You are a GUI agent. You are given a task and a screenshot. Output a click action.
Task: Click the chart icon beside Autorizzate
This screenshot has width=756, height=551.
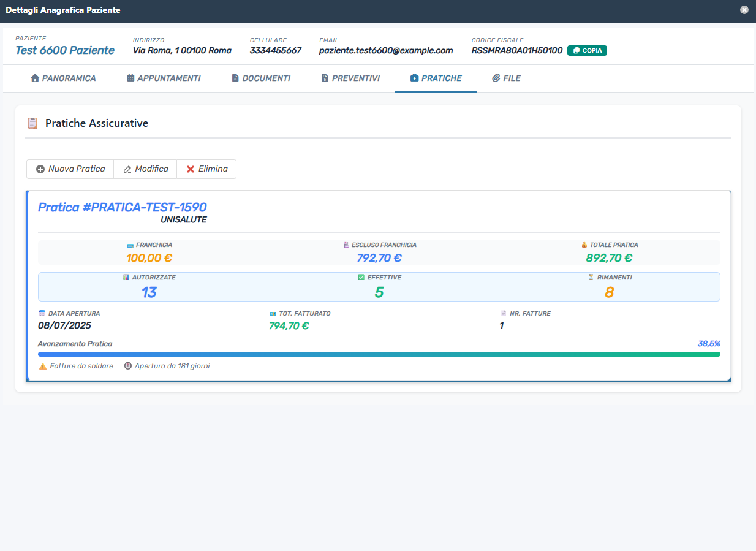126,277
